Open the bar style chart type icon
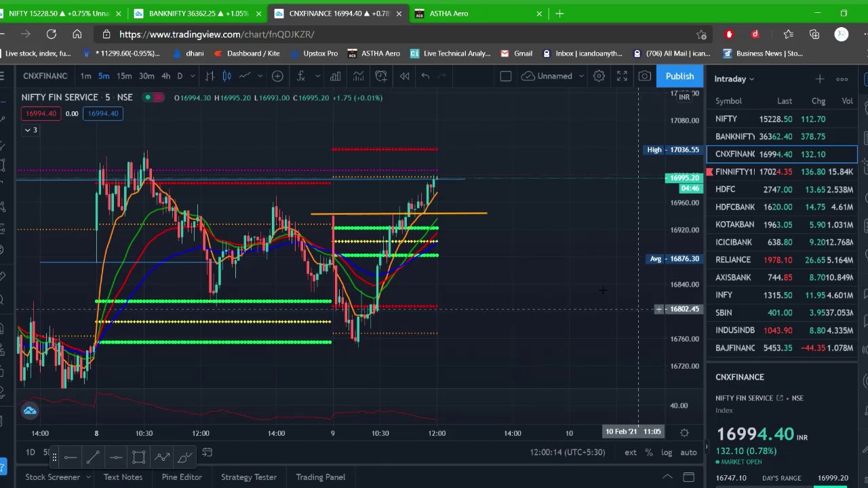The height and width of the screenshot is (488, 868). [x=210, y=76]
